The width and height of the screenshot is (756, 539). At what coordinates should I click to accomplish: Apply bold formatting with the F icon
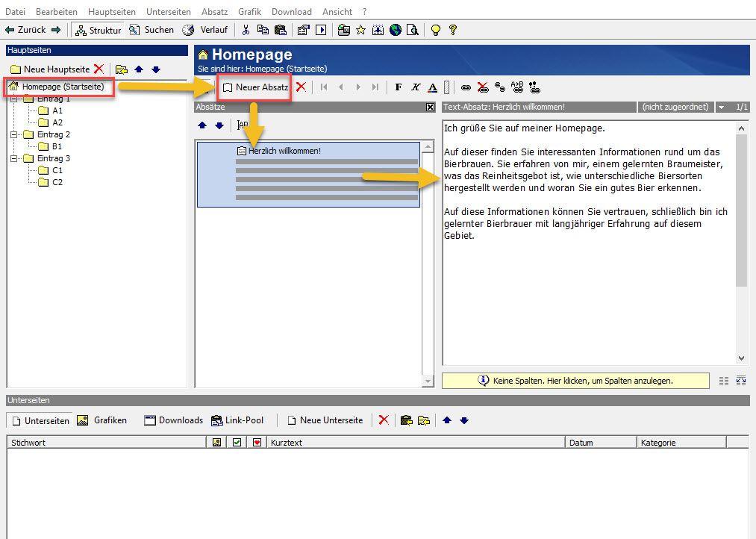[399, 87]
